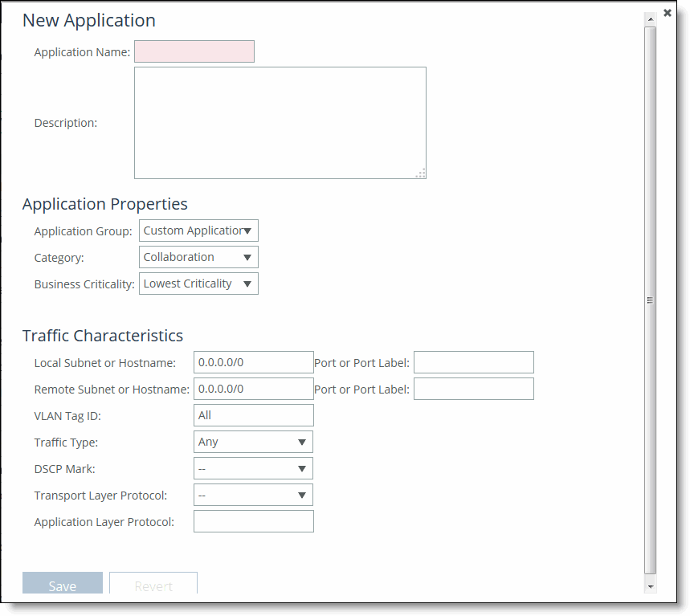Close the New Application dialog

coord(668,13)
